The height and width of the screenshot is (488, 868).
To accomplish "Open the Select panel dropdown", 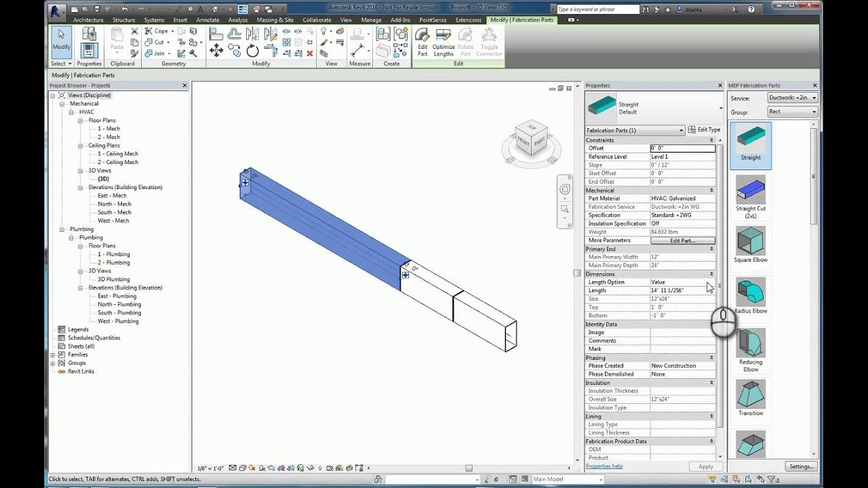I will (61, 64).
